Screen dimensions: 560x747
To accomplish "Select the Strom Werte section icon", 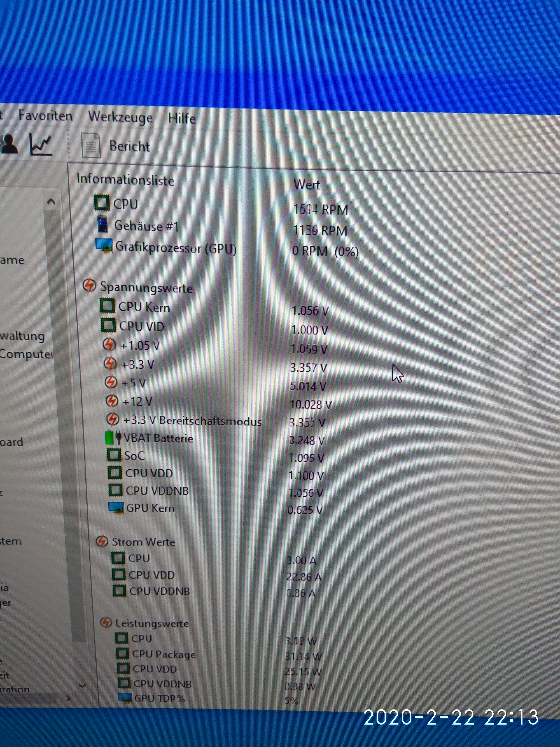I will tap(102, 541).
